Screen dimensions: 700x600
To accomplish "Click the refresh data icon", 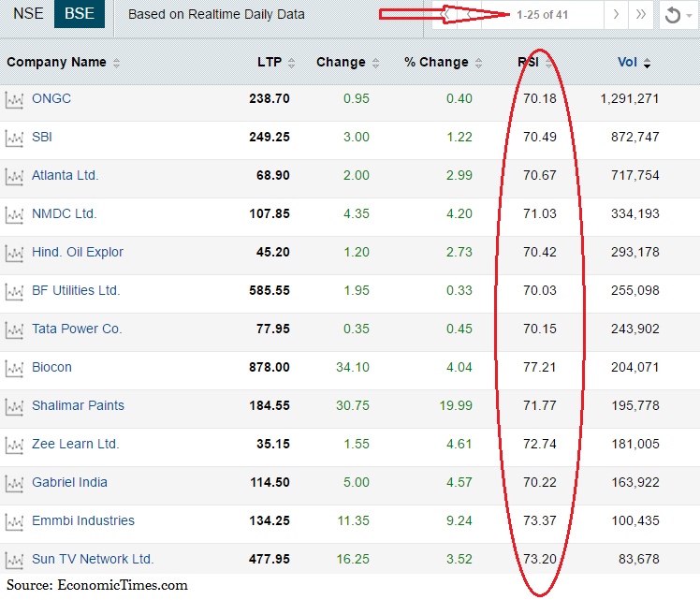I will tap(672, 15).
